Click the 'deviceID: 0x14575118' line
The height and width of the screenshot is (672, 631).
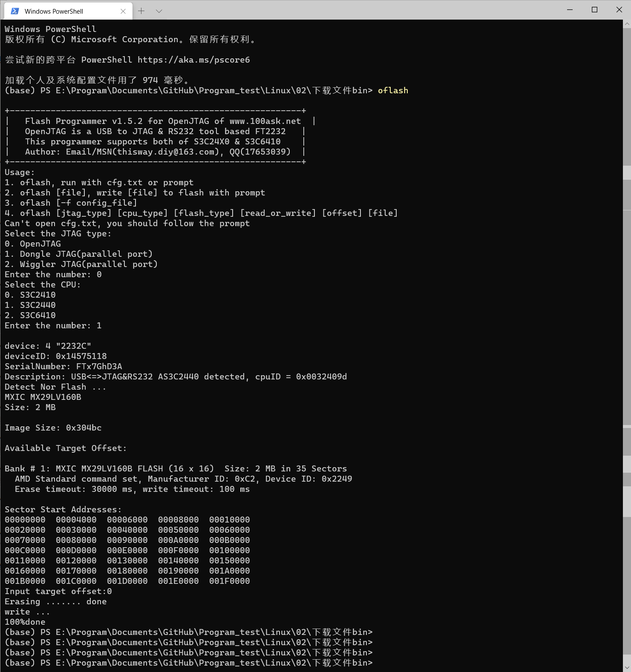tap(56, 356)
